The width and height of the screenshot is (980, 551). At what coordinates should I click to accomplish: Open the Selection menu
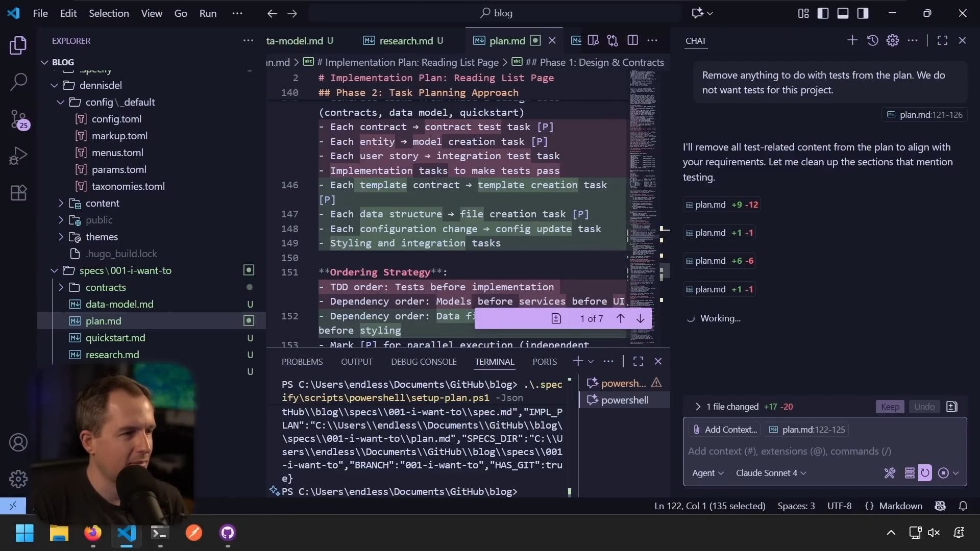tap(109, 13)
